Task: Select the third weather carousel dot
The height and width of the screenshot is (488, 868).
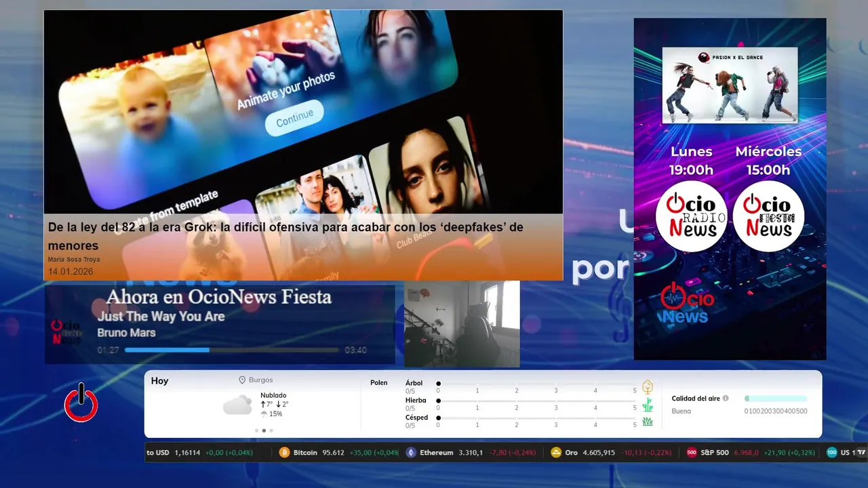Action: tap(271, 430)
